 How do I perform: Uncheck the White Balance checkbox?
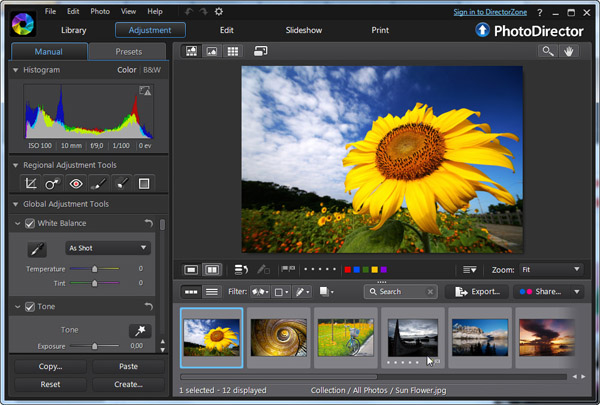[x=29, y=223]
